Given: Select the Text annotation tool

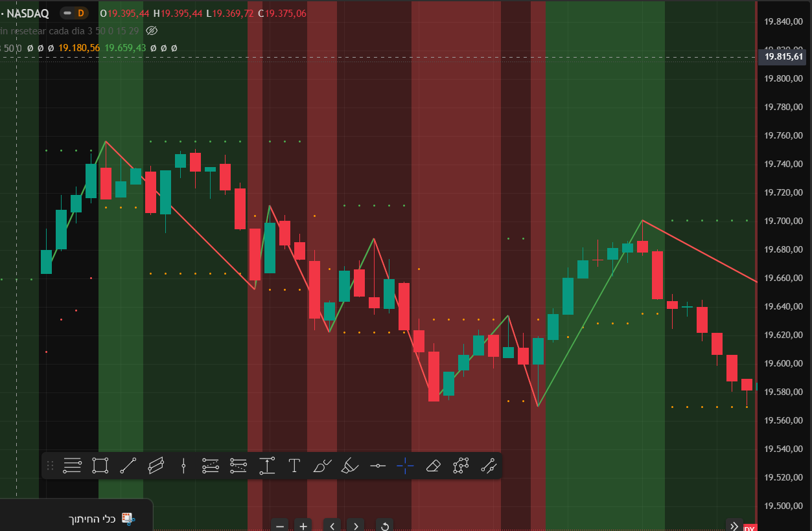Looking at the screenshot, I should (294, 466).
